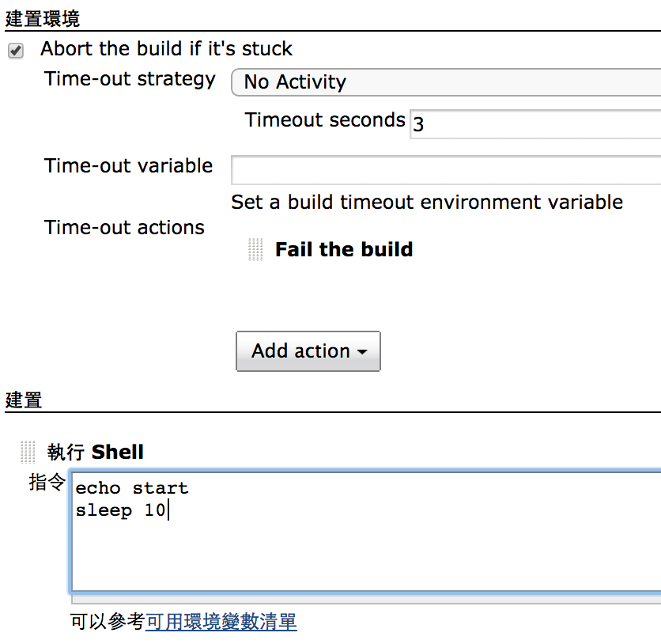Focus the Timeout seconds input field

[x=535, y=124]
